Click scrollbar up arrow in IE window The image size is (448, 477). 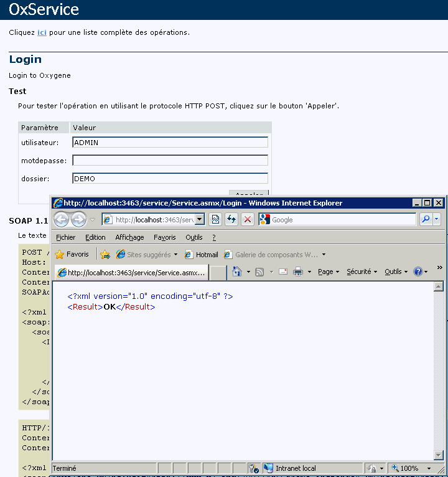click(x=438, y=286)
